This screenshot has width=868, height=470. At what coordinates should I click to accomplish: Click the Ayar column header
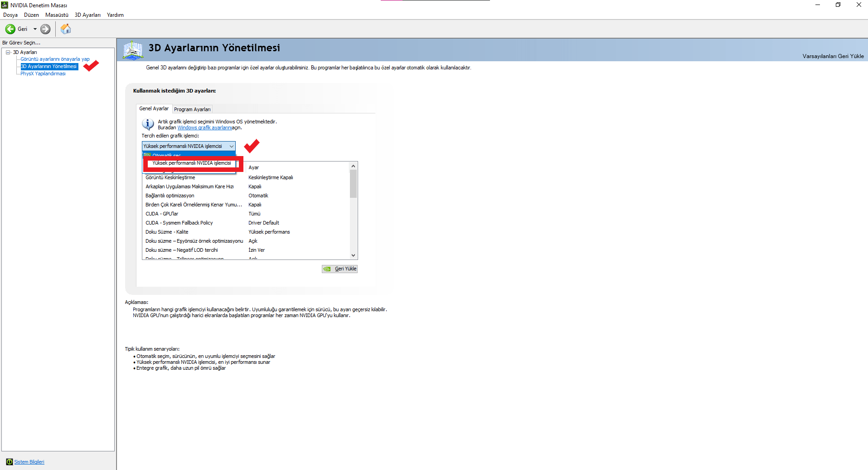tap(297, 167)
